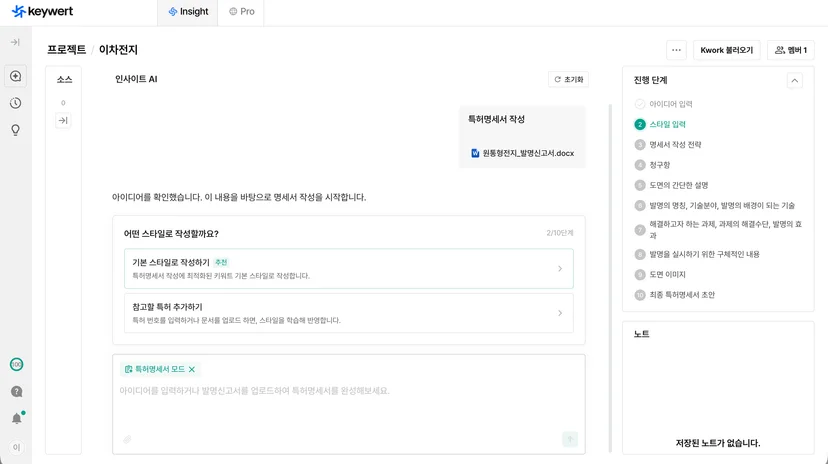Open new search chat icon in sidebar
Image resolution: width=828 pixels, height=464 pixels.
click(16, 76)
